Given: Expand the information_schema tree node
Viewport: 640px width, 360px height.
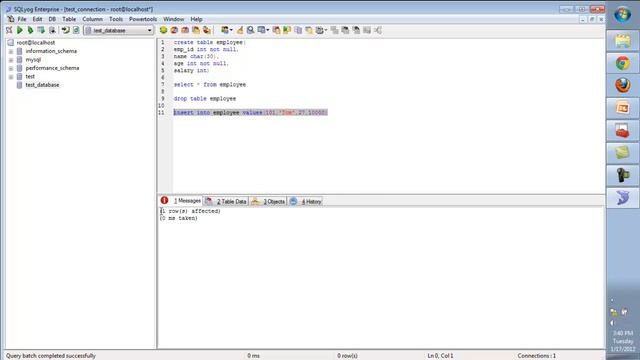Looking at the screenshot, I should [11, 51].
